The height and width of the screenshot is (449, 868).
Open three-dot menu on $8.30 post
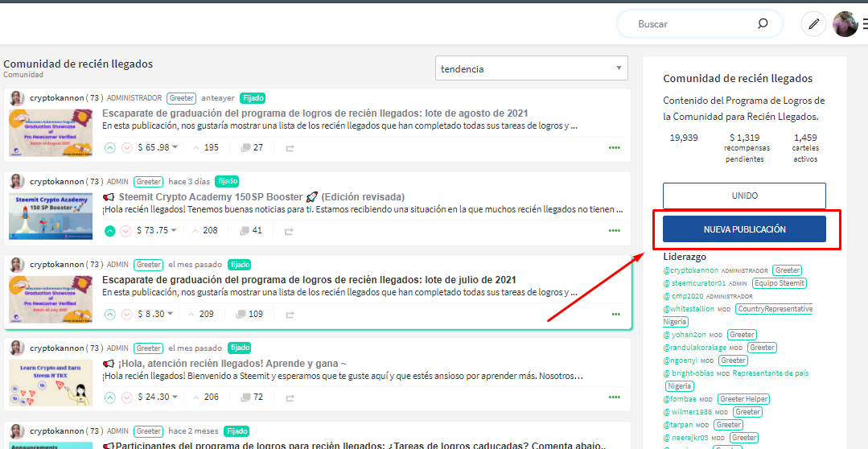click(x=615, y=314)
